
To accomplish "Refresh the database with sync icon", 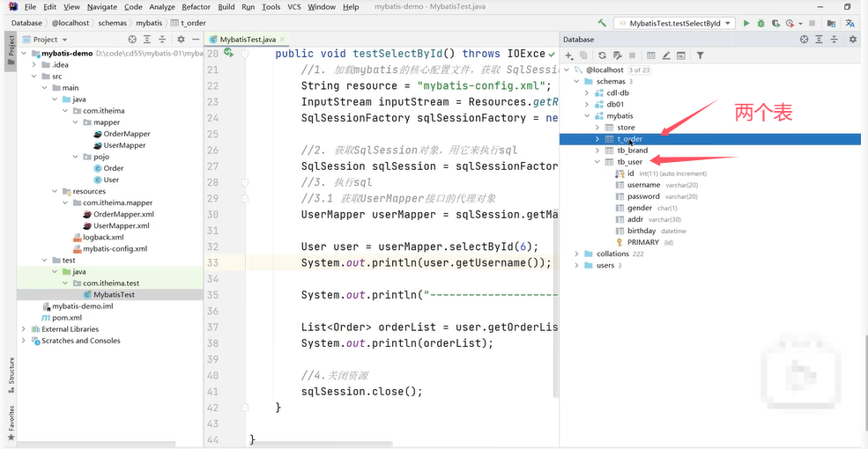I will tap(602, 55).
